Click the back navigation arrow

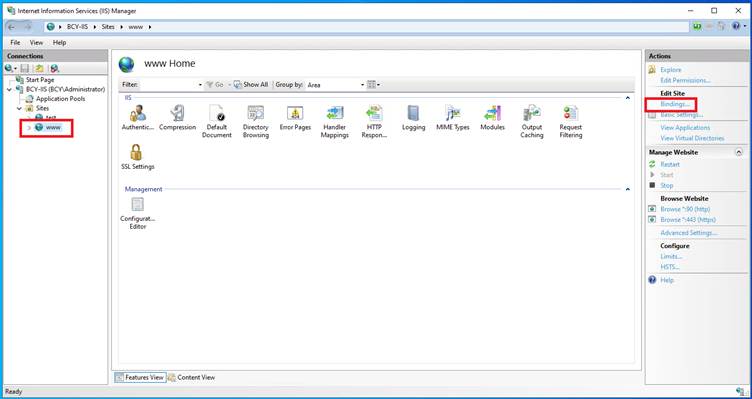pyautogui.click(x=12, y=27)
